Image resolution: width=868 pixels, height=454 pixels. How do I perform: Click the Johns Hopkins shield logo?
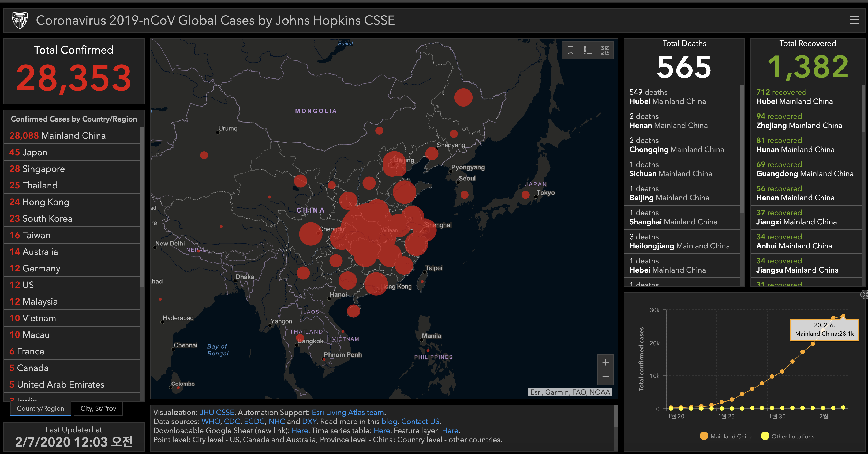(x=20, y=20)
